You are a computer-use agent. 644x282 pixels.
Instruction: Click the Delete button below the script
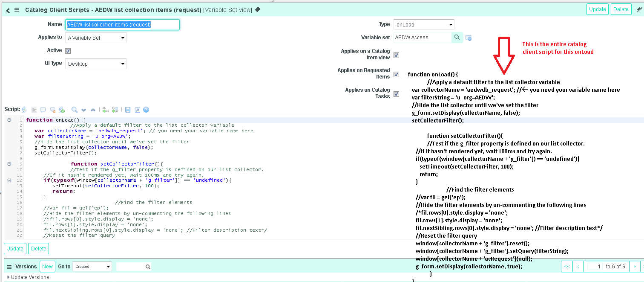coord(39,249)
